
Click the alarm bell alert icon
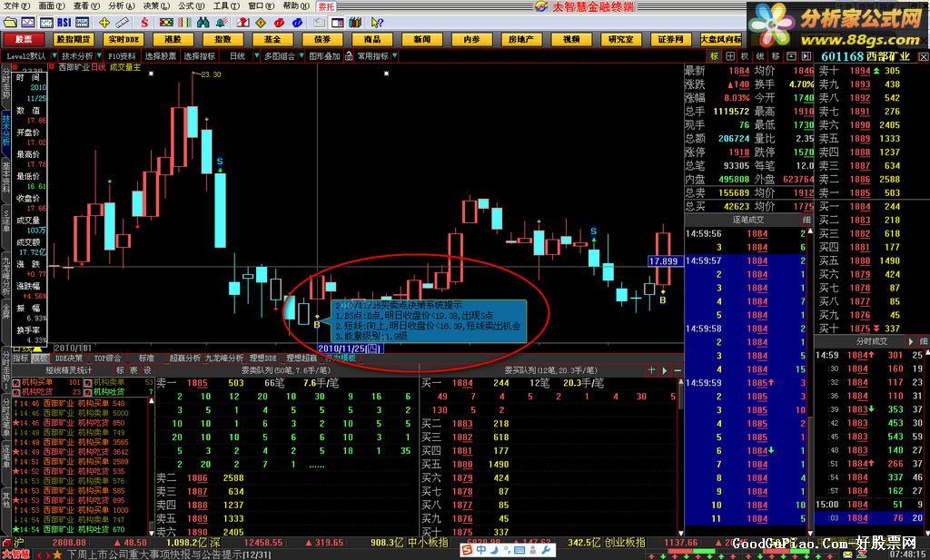[x=222, y=23]
